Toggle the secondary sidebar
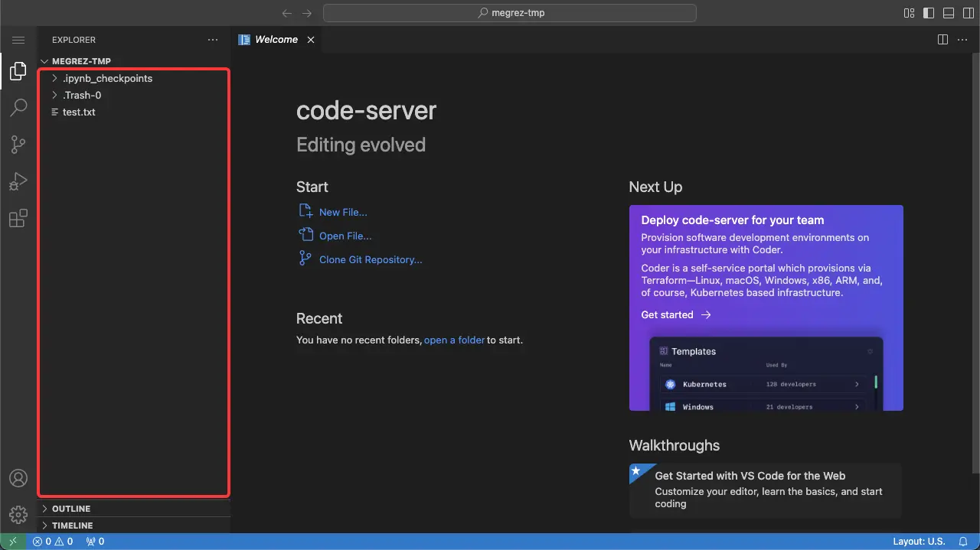Image resolution: width=980 pixels, height=550 pixels. [x=966, y=12]
